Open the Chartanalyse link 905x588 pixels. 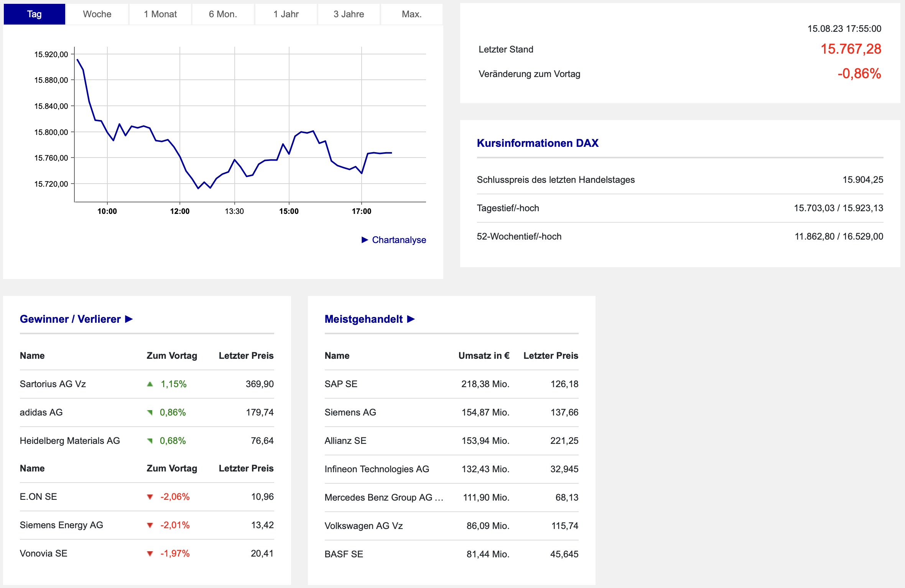pyautogui.click(x=399, y=240)
